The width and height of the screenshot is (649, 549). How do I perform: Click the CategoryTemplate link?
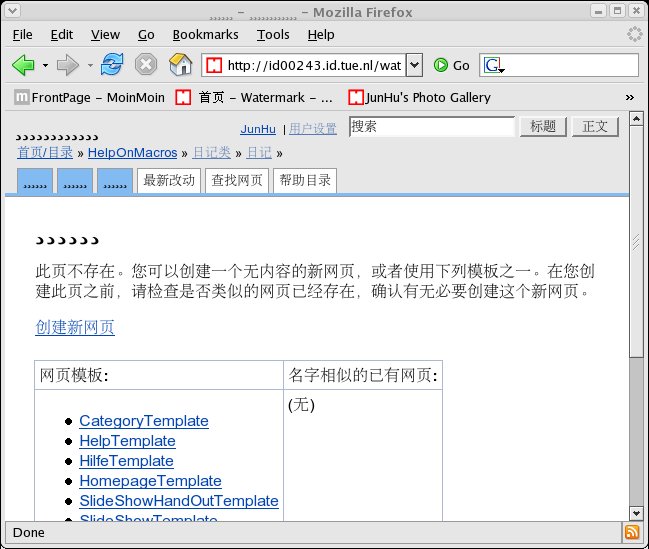pos(144,421)
